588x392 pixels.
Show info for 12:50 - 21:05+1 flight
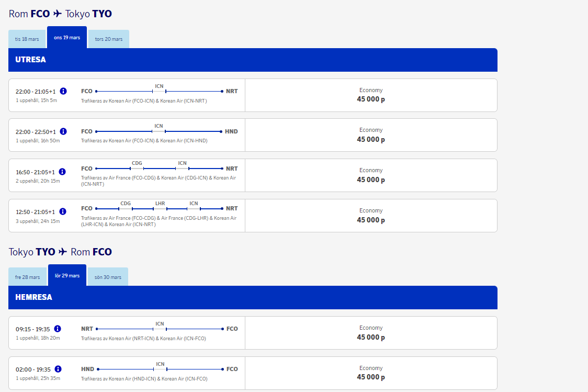63,211
